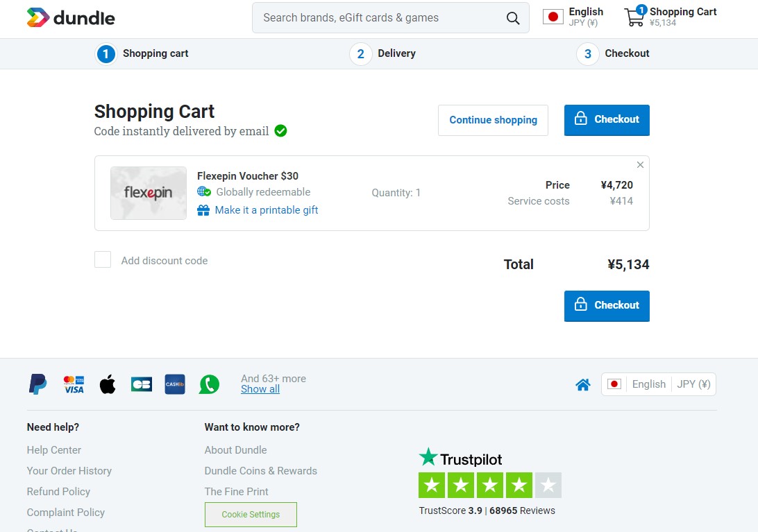Click the Flexepin Voucher $30 title

tap(248, 176)
